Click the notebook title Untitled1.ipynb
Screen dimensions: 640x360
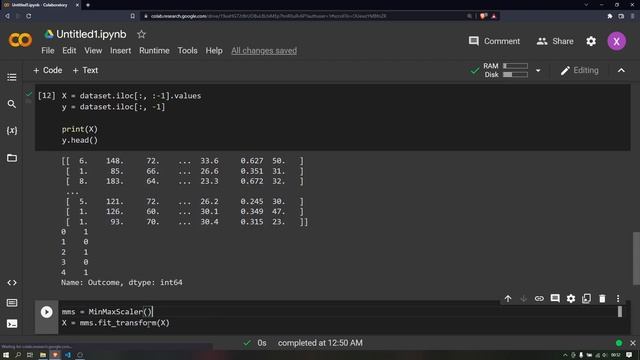point(91,34)
